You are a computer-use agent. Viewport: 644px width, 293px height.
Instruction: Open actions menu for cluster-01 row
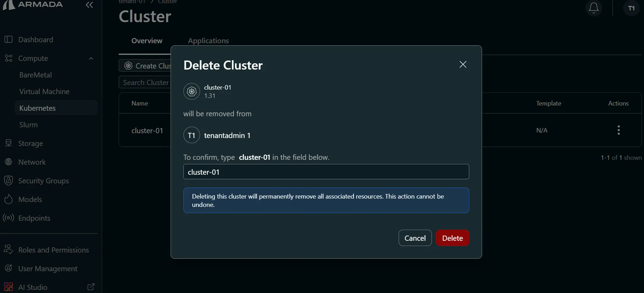(619, 130)
